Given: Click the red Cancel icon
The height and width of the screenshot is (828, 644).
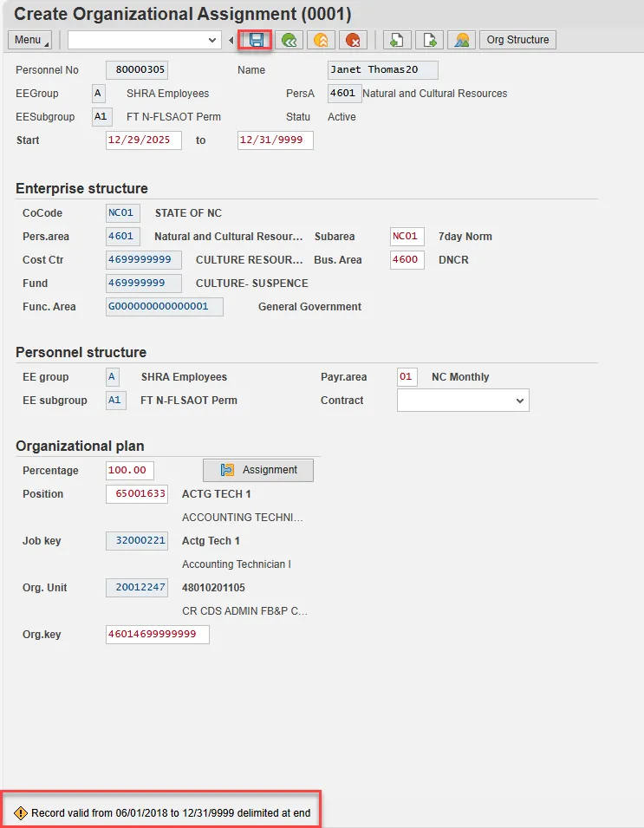Looking at the screenshot, I should [x=353, y=40].
